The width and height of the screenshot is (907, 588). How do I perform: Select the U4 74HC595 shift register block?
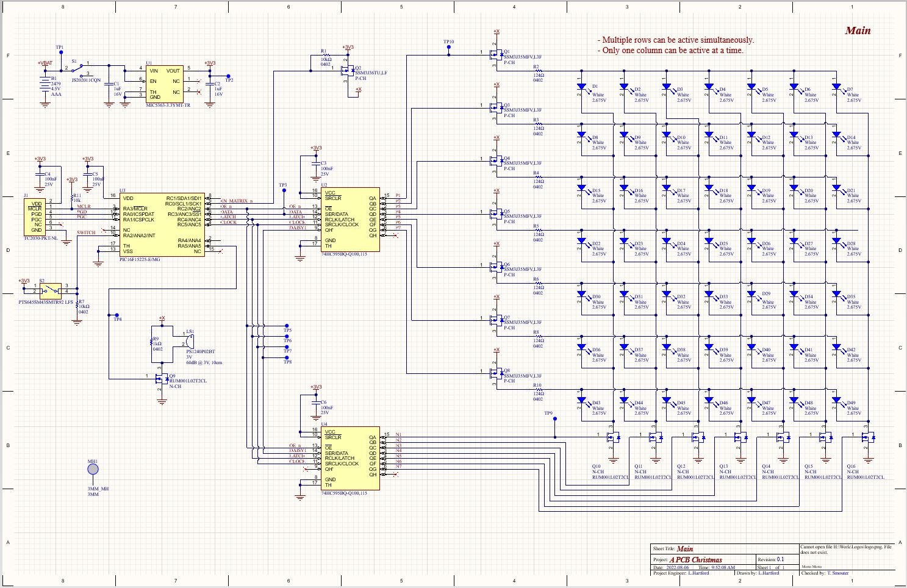pyautogui.click(x=350, y=459)
